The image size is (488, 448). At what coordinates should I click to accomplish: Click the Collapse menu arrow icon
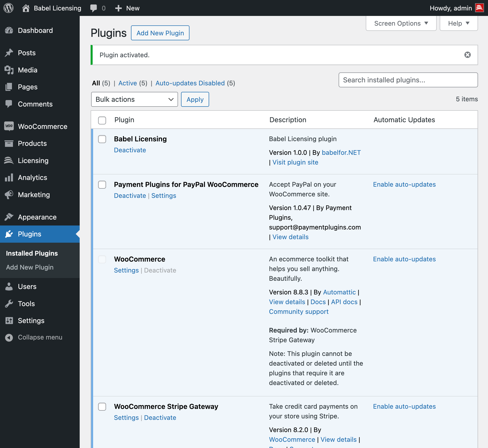pyautogui.click(x=9, y=337)
